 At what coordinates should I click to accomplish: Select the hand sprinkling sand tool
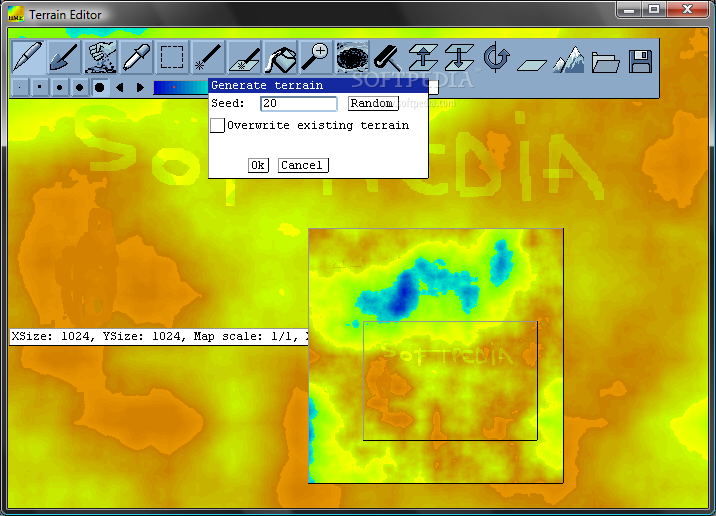tap(100, 57)
